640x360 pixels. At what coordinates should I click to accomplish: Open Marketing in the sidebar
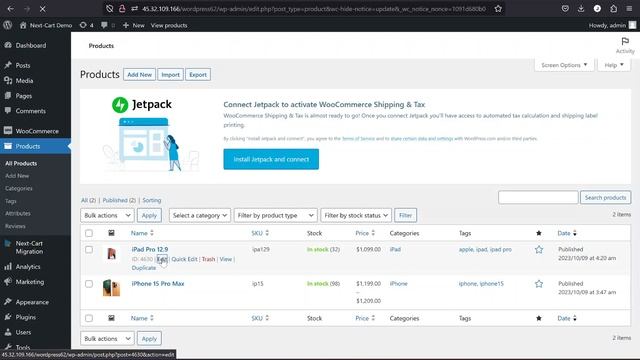[x=29, y=282]
